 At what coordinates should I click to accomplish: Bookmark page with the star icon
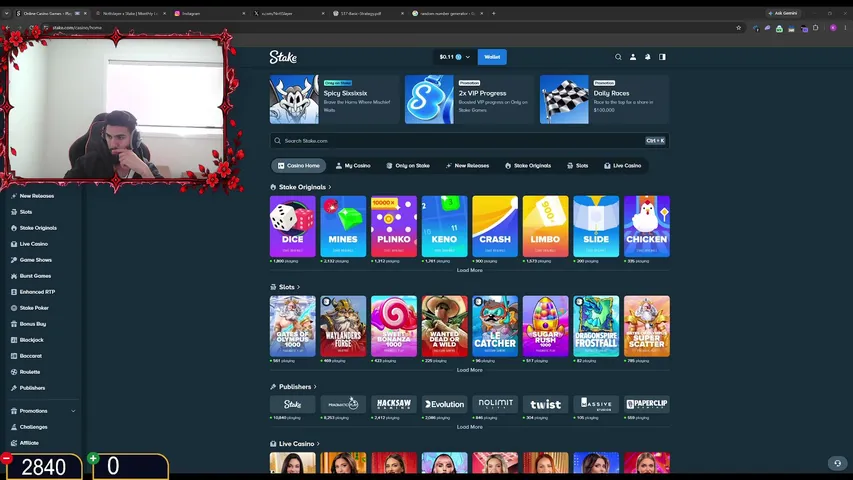[x=738, y=28]
